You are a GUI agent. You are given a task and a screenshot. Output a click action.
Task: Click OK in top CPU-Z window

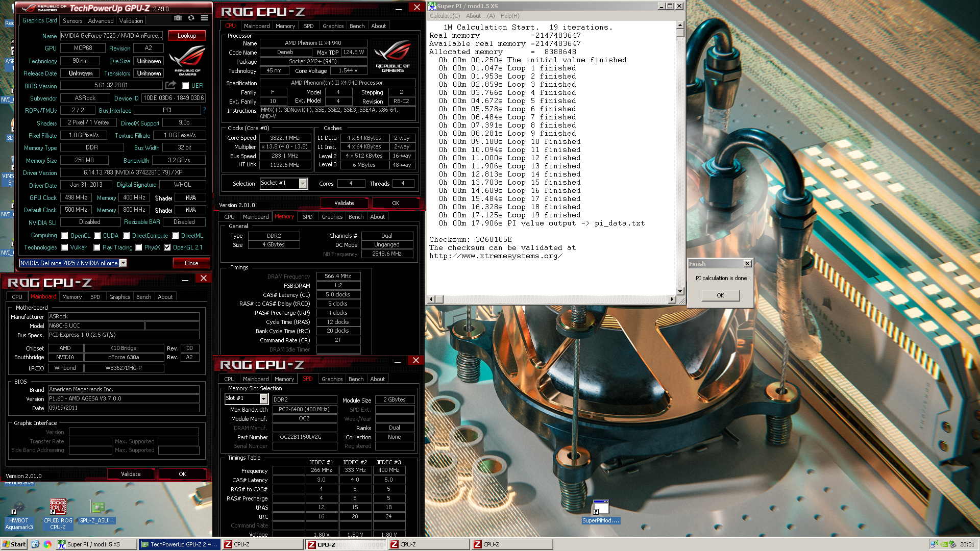[x=396, y=203]
